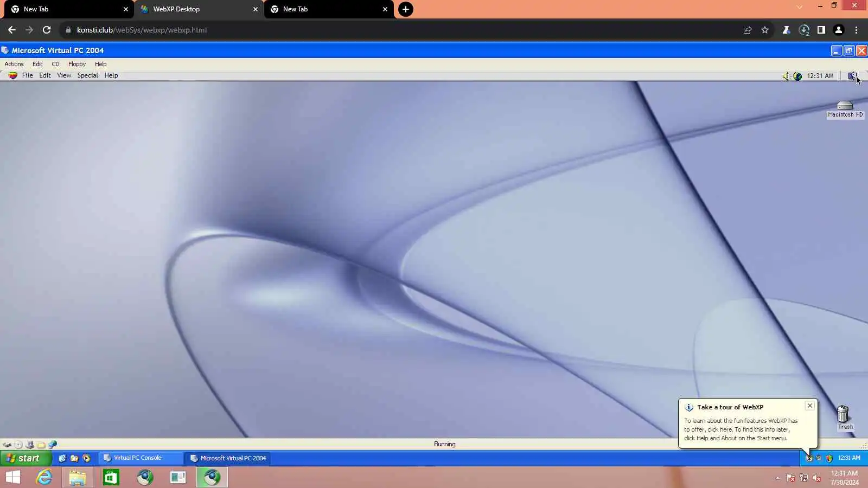This screenshot has width=868, height=488.
Task: Click the host network tray icon
Action: pyautogui.click(x=804, y=478)
